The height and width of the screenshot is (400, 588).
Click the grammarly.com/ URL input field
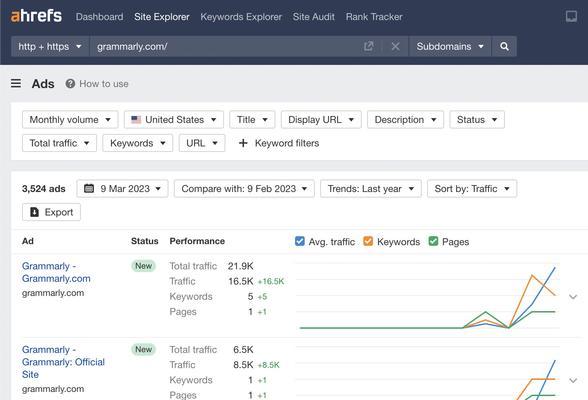[x=224, y=46]
